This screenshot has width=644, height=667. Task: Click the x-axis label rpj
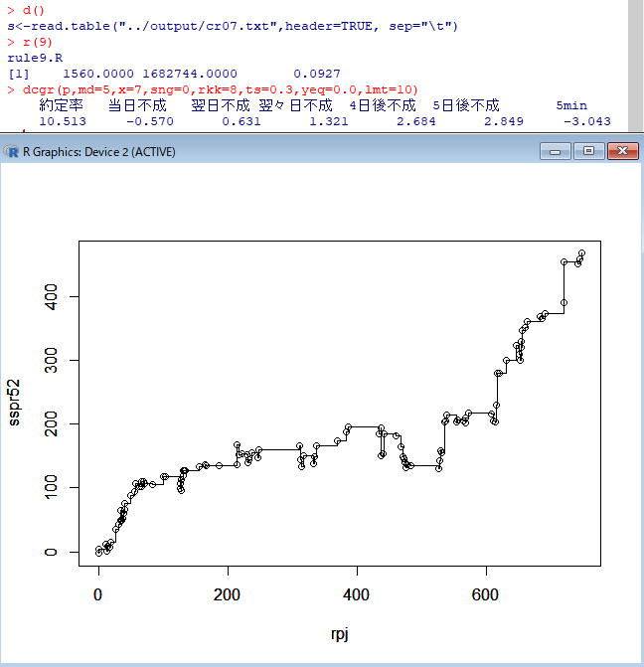340,634
